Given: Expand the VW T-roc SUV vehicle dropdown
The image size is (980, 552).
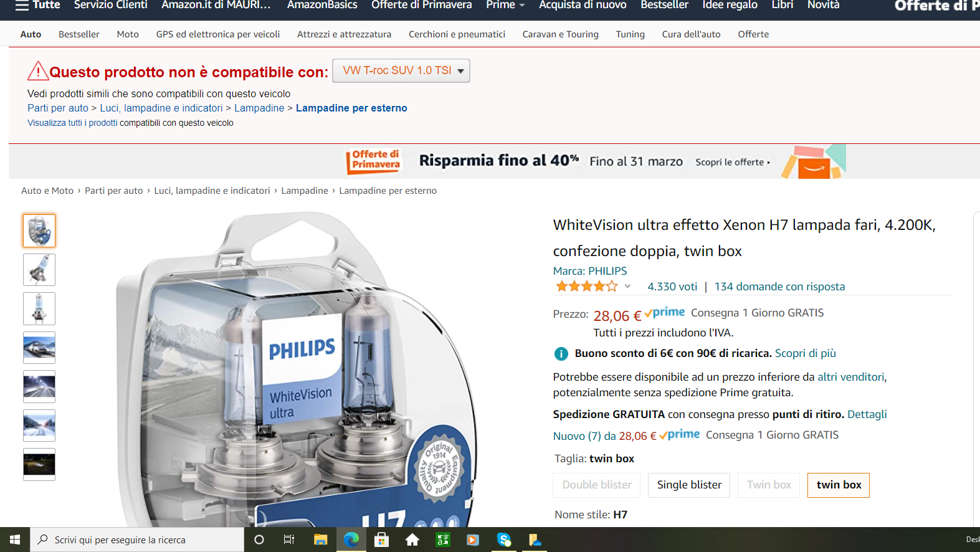Looking at the screenshot, I should click(x=401, y=70).
